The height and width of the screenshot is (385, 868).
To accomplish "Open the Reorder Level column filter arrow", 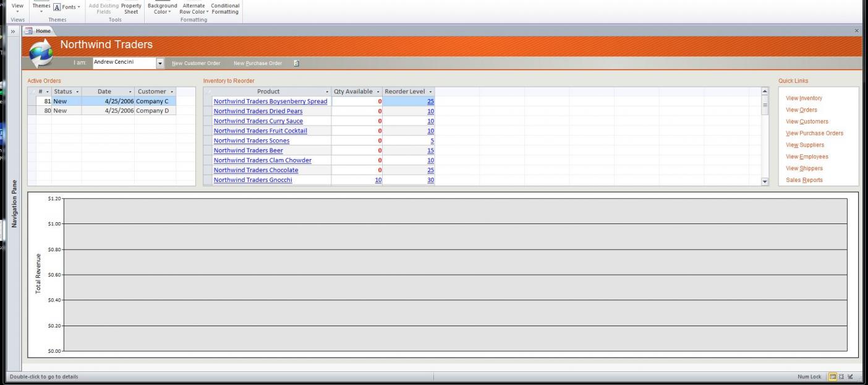I will [x=430, y=92].
